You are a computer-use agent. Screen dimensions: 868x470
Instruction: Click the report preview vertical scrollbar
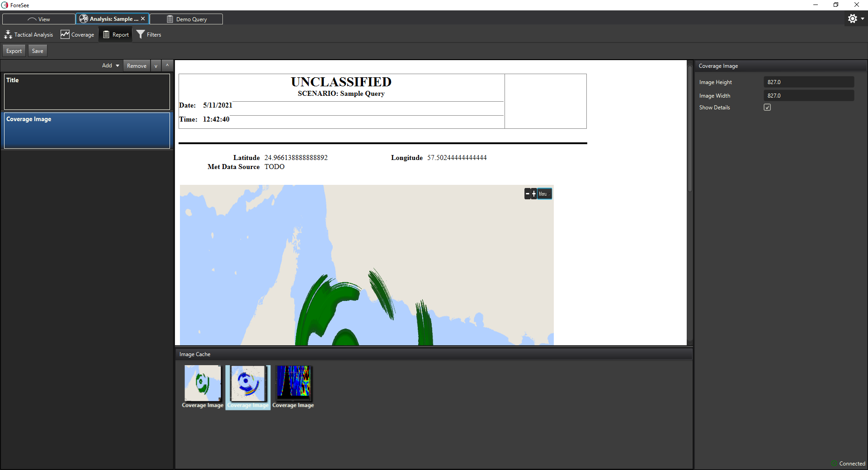[x=690, y=129]
